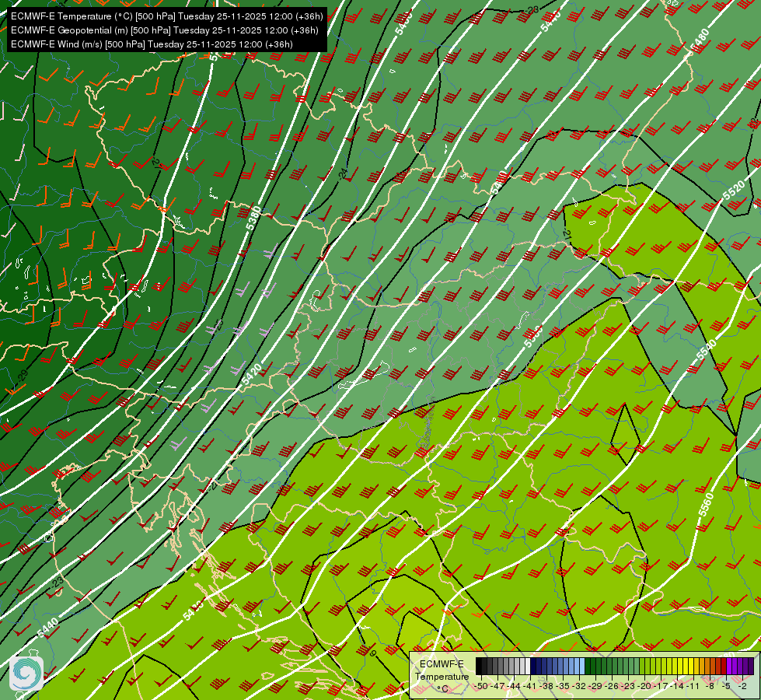Click the -47 legend scale value
761x700 pixels.
pyautogui.click(x=498, y=686)
